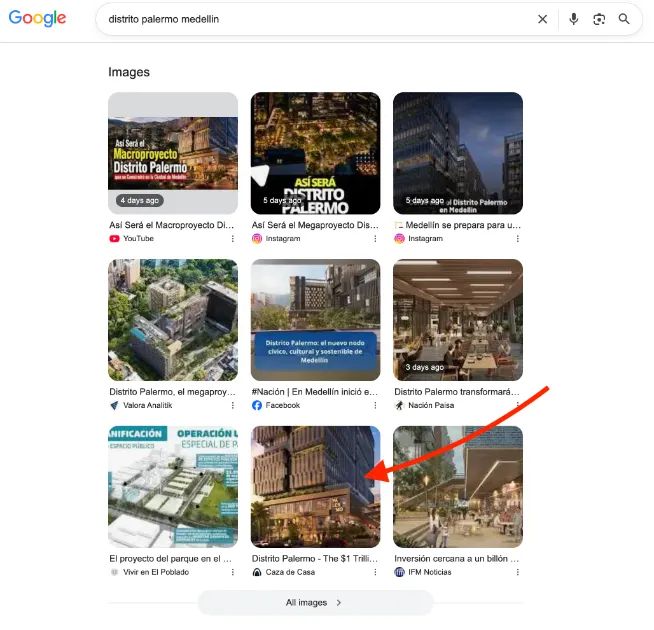Open the YouTube source icon under first image
This screenshot has width=654, height=630.
[114, 239]
